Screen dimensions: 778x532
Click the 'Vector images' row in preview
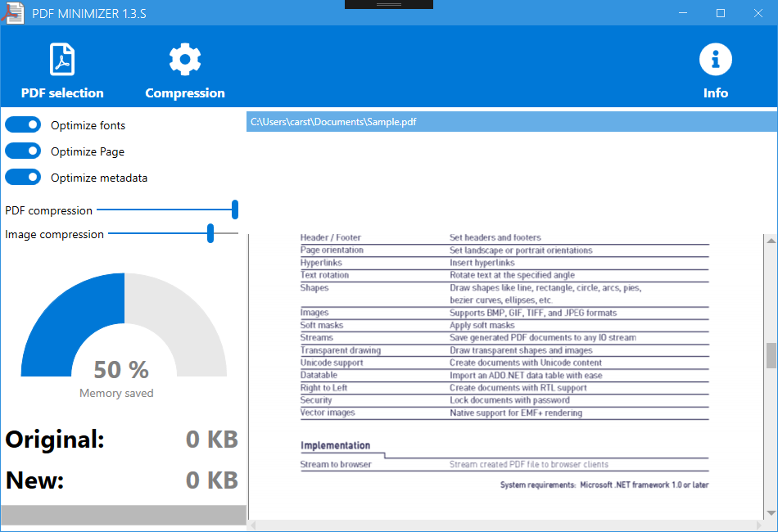click(x=504, y=413)
